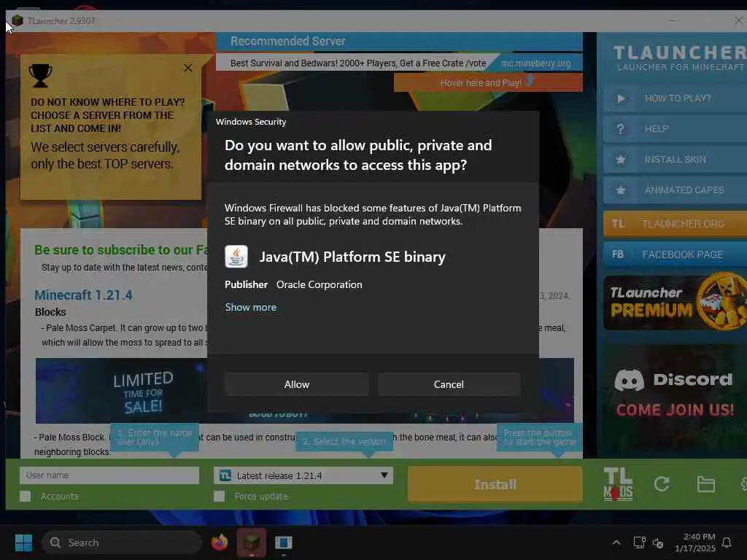Screen dimensions: 747x560
Task: Open the Latest release 1.21.4 version dropdown
Action: (303, 475)
